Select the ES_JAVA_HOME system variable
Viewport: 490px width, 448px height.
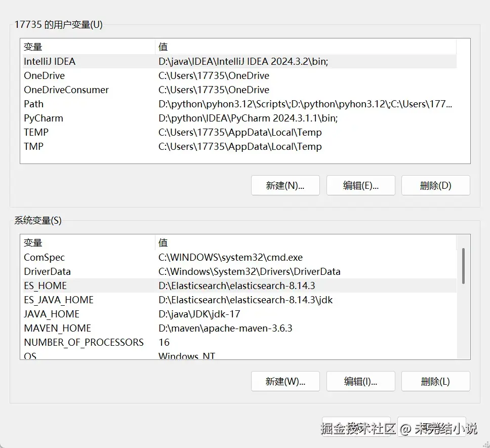(x=59, y=300)
